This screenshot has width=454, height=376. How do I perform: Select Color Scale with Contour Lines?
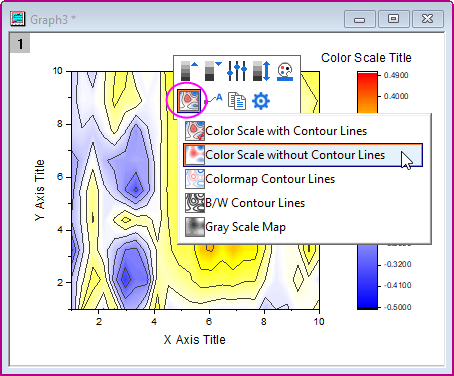(303, 131)
